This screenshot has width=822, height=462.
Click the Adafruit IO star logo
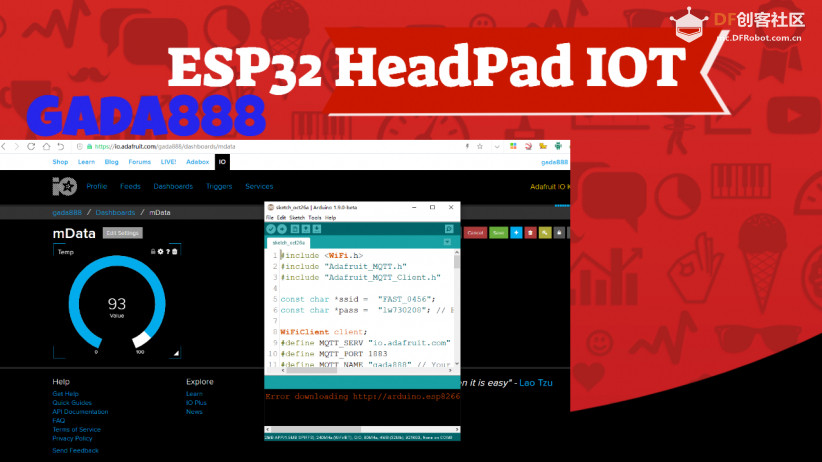[x=64, y=186]
